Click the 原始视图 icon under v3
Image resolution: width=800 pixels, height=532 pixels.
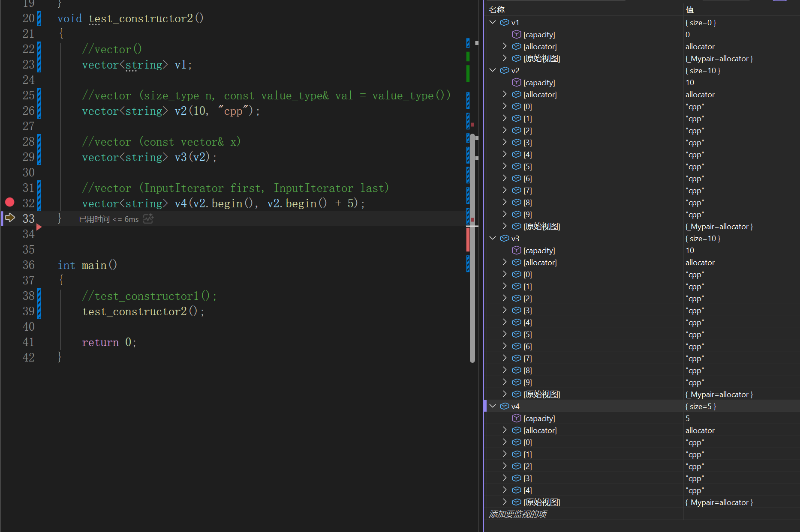[x=517, y=394]
